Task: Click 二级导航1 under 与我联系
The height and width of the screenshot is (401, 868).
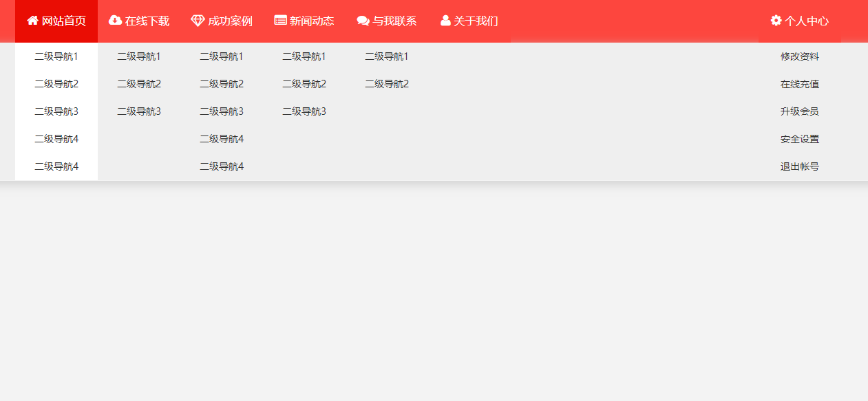Action: pos(387,56)
